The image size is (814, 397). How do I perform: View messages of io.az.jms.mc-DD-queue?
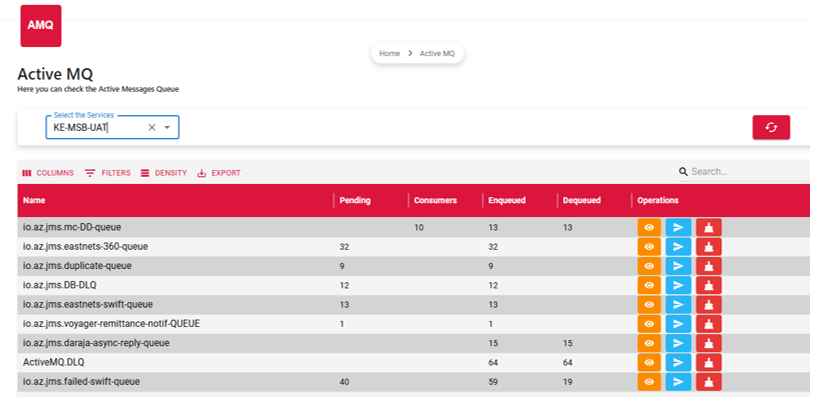pyautogui.click(x=649, y=227)
